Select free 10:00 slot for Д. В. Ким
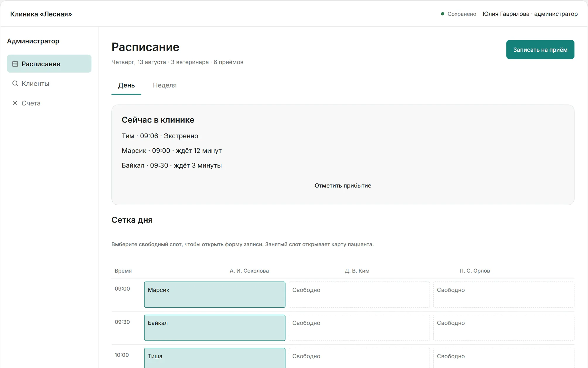Viewport: 588px width, 368px height. 359,358
